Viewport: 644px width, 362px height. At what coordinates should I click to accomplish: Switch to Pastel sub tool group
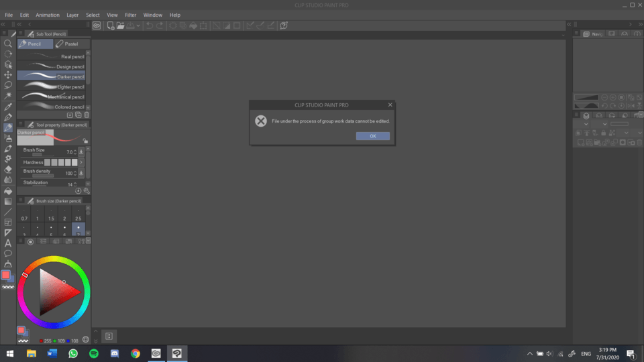tap(71, 44)
